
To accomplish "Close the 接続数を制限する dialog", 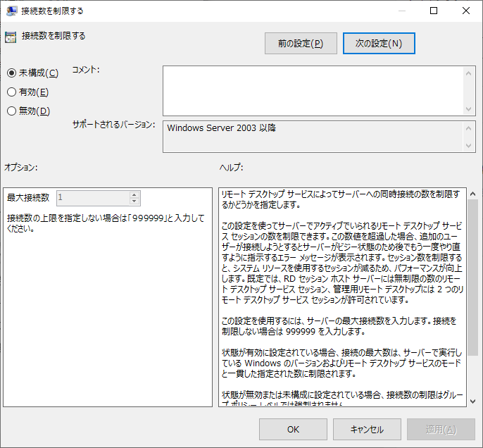I will click(x=466, y=11).
